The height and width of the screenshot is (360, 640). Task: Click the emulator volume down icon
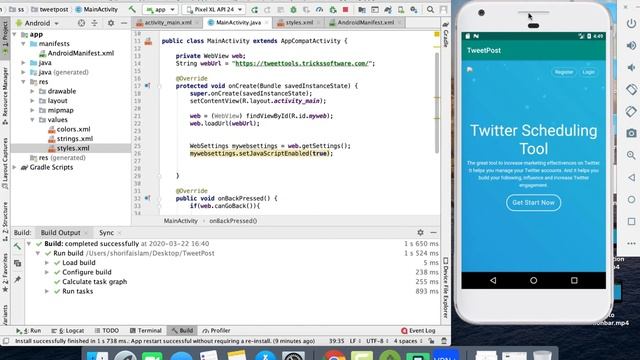[x=631, y=67]
